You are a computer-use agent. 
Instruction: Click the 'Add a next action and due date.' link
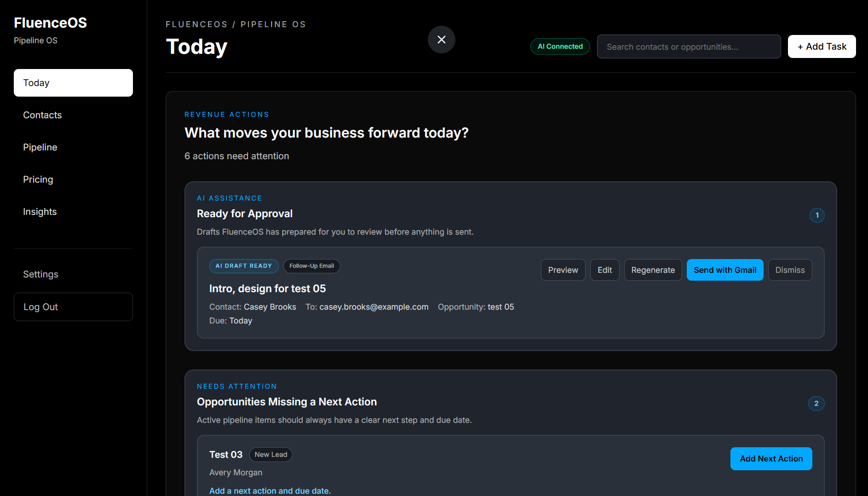tap(270, 491)
